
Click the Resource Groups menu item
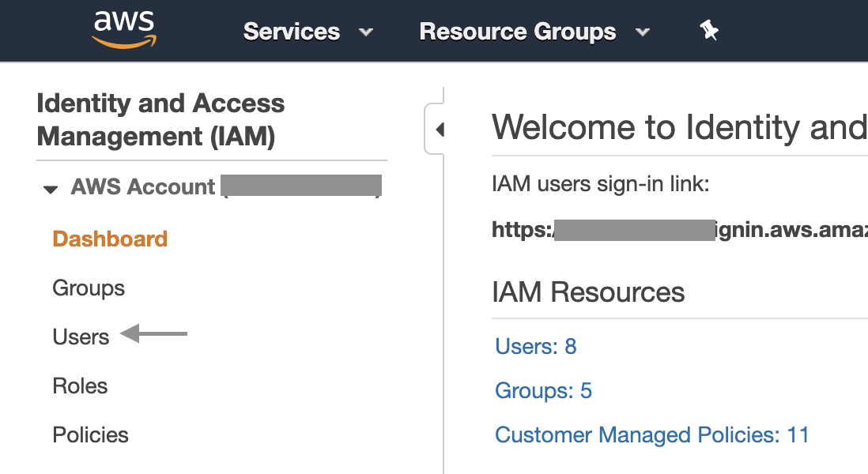click(x=518, y=32)
